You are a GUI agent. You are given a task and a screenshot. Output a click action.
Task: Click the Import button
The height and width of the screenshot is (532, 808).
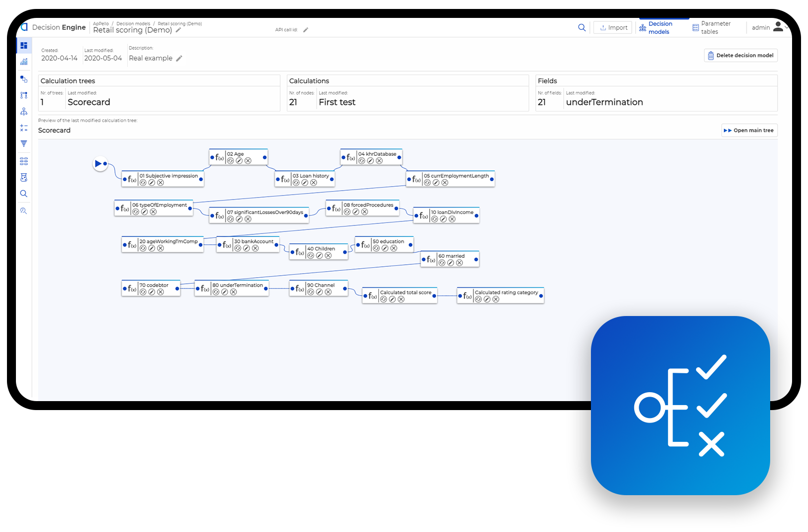613,28
